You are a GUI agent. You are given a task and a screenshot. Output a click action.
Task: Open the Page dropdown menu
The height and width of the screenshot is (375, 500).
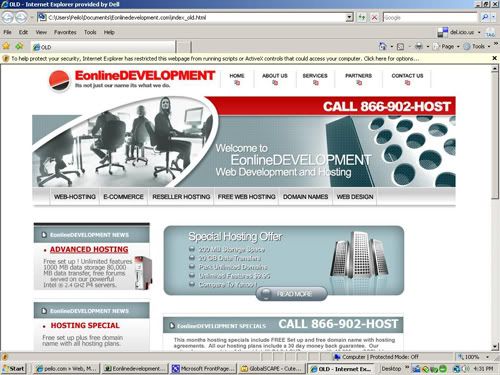[x=446, y=46]
